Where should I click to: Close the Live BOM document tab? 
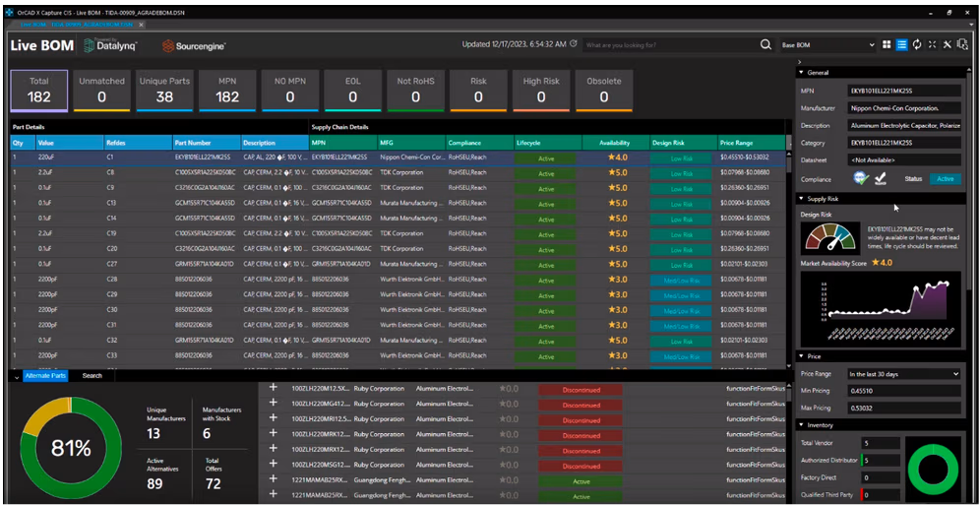[142, 25]
